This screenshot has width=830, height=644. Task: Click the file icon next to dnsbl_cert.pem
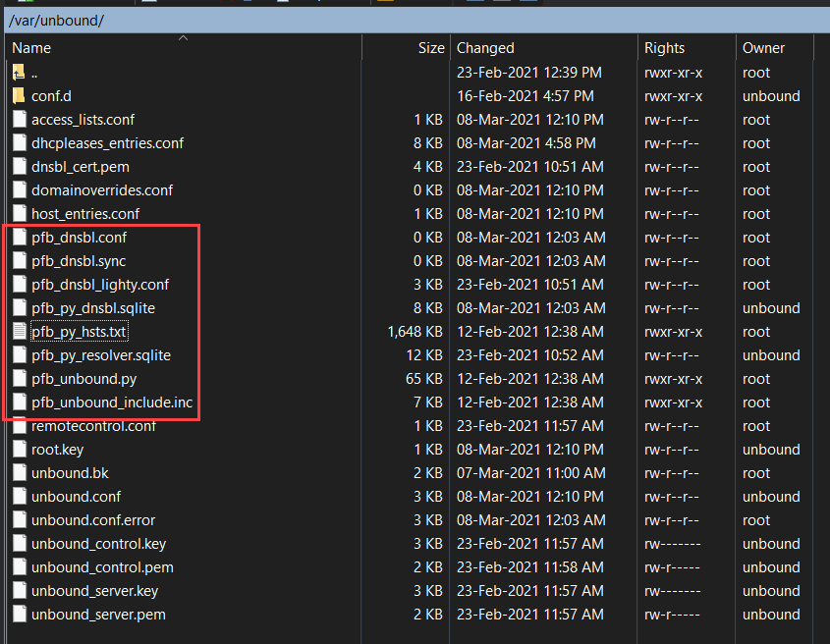20,167
